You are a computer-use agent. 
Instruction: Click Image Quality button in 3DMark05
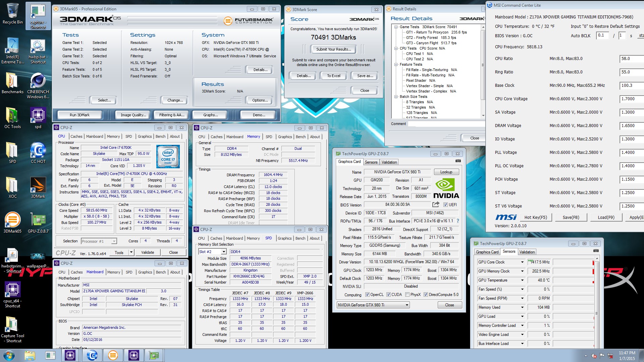(133, 115)
